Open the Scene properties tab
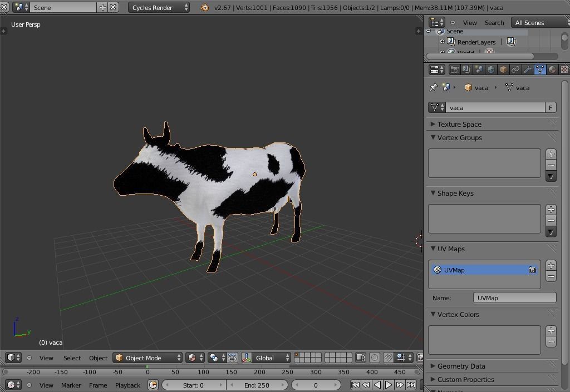This screenshot has height=392, width=570. pos(479,70)
